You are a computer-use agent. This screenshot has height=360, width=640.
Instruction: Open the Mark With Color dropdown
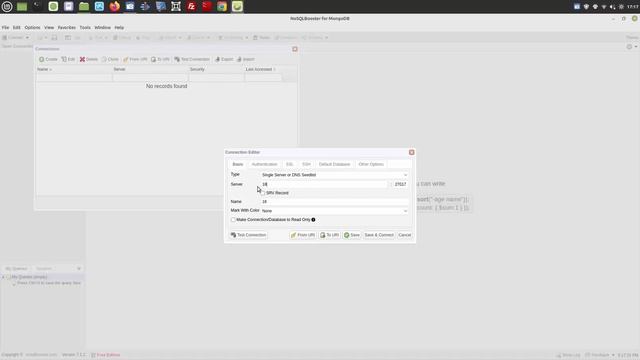(334, 211)
